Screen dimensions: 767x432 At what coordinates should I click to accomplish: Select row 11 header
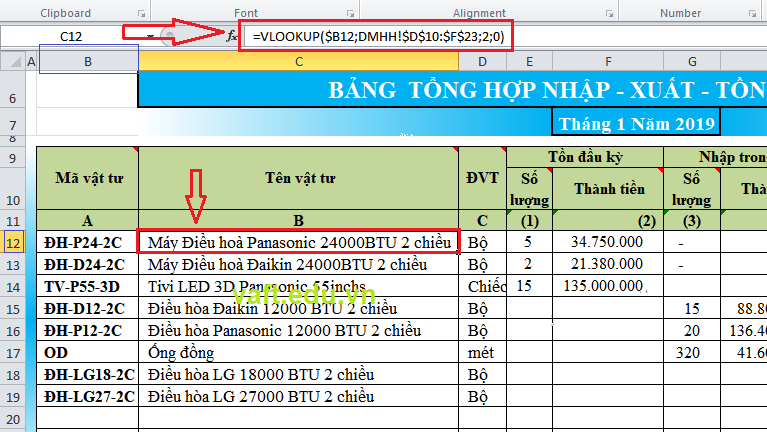(13, 221)
